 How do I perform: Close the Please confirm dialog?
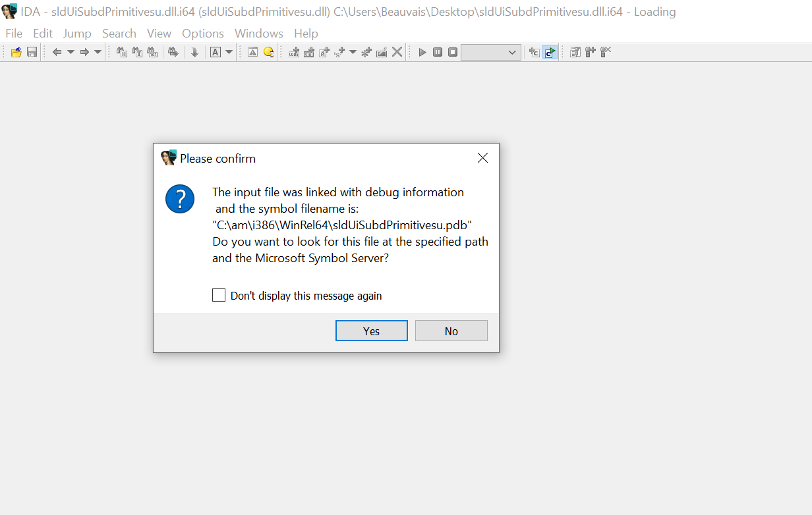pyautogui.click(x=482, y=158)
